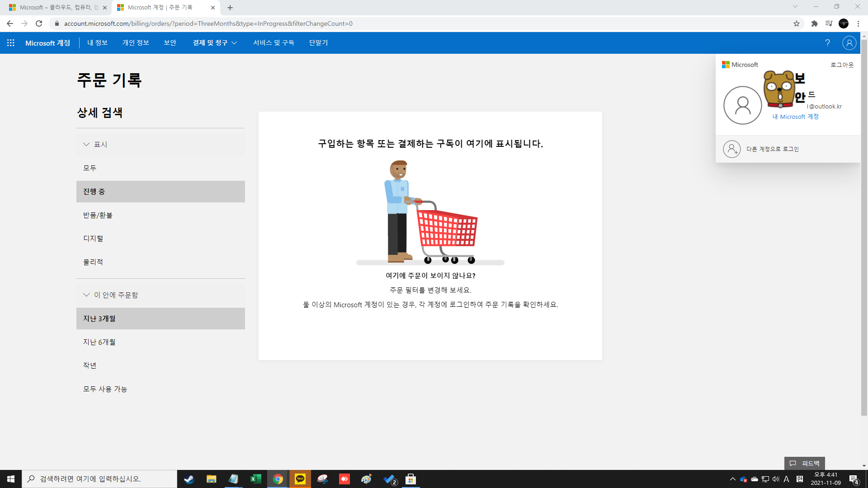Screen dimensions: 868x488
Task: Click 로그아웃 in the account popup
Action: click(842, 65)
